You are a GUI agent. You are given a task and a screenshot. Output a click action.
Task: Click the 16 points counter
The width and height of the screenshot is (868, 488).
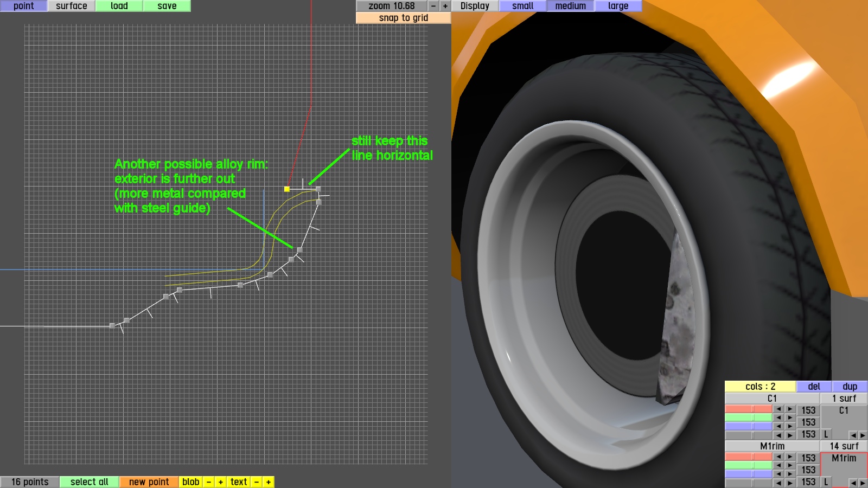click(x=29, y=482)
